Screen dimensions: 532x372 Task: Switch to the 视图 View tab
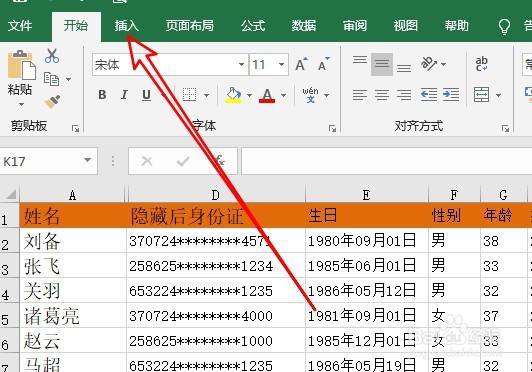coord(405,26)
